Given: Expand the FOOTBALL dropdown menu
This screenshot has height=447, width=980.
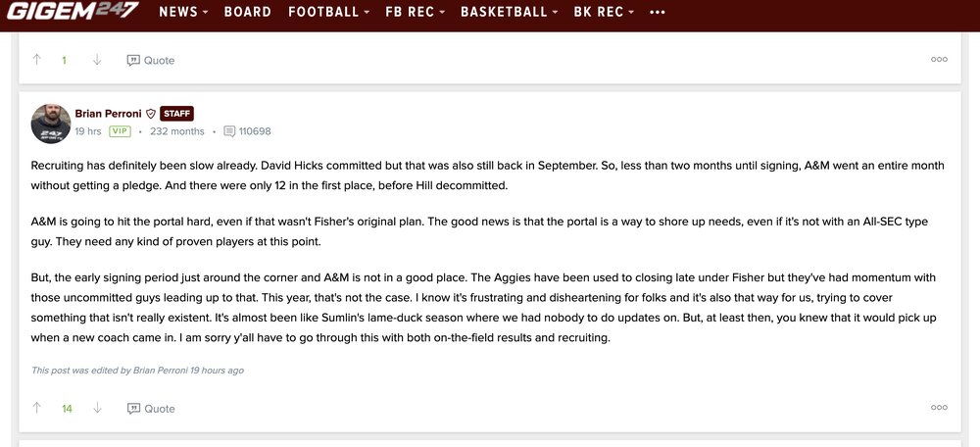Looking at the screenshot, I should click(328, 13).
